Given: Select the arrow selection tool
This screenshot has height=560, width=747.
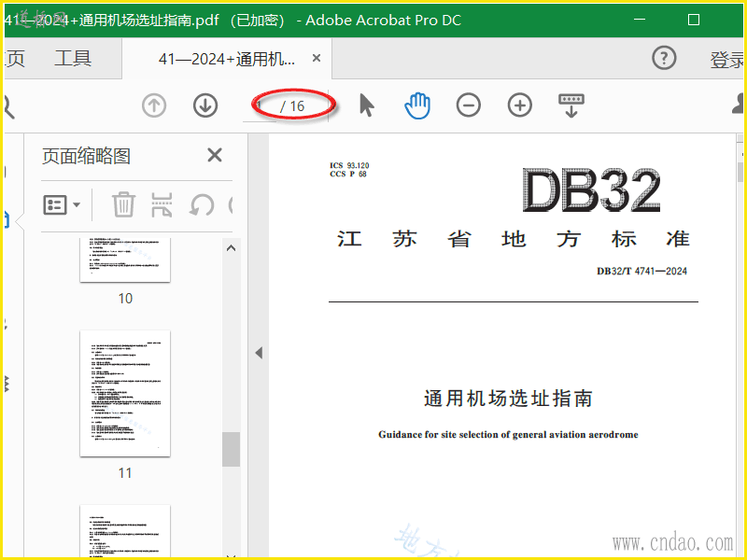Looking at the screenshot, I should (x=366, y=105).
